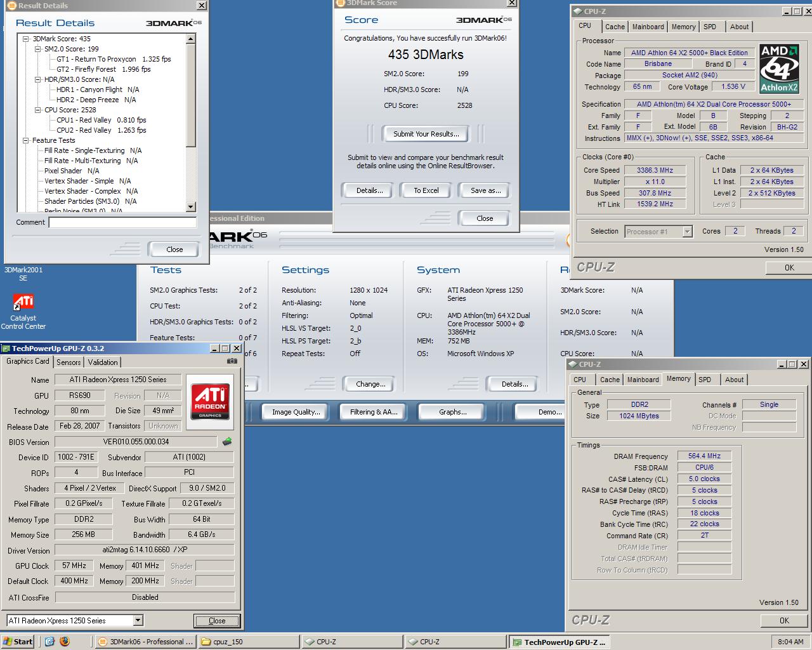This screenshot has width=812, height=650.
Task: Click the 8:04 AM system tray clock
Action: pyautogui.click(x=790, y=642)
